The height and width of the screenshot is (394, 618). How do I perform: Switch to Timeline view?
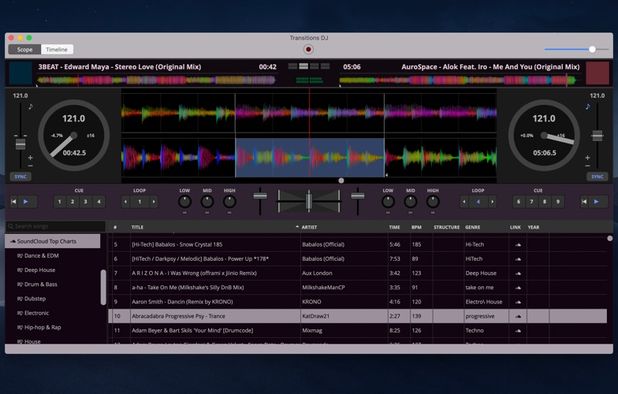(57, 49)
